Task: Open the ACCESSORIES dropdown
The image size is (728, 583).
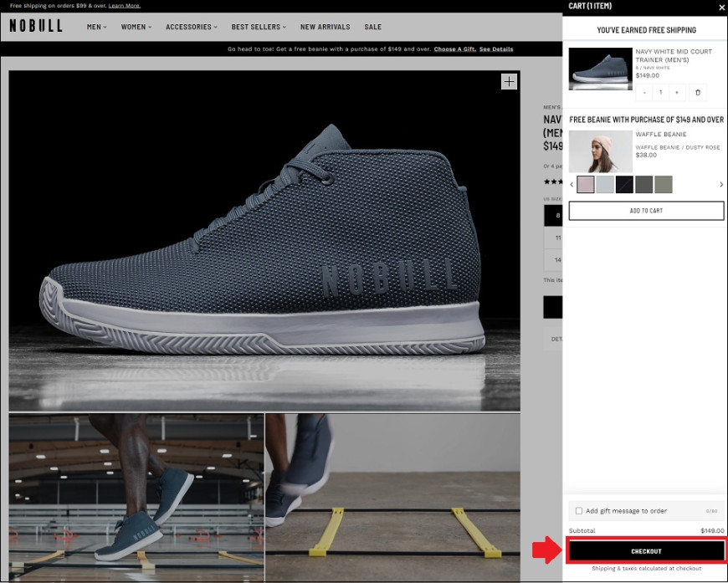Action: (192, 27)
